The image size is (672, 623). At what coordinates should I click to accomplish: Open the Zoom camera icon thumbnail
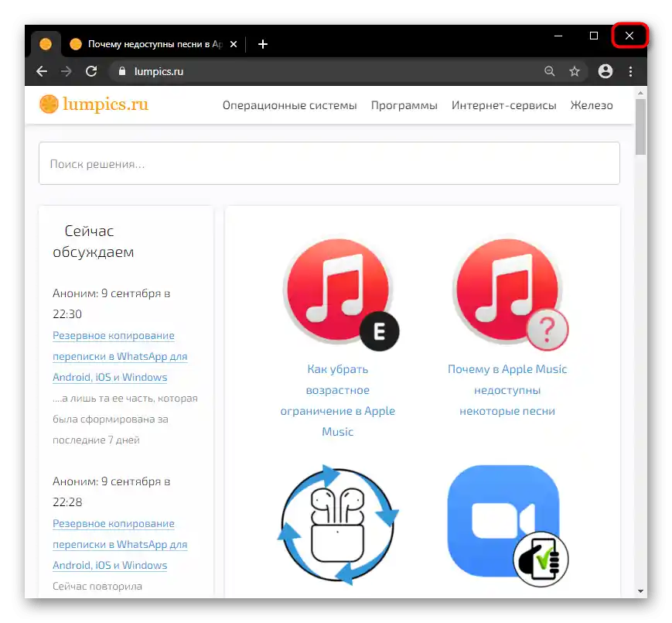pos(507,525)
